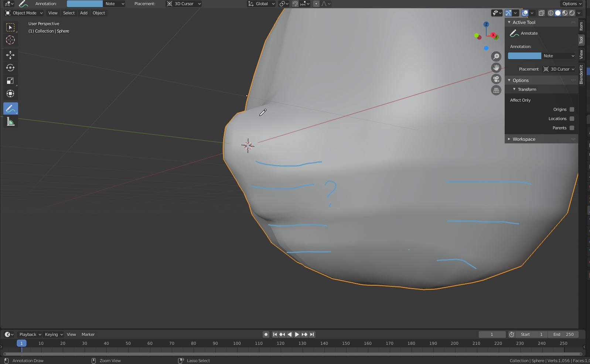This screenshot has width=590, height=364.
Task: Jump to next keyframe
Action: point(304,334)
